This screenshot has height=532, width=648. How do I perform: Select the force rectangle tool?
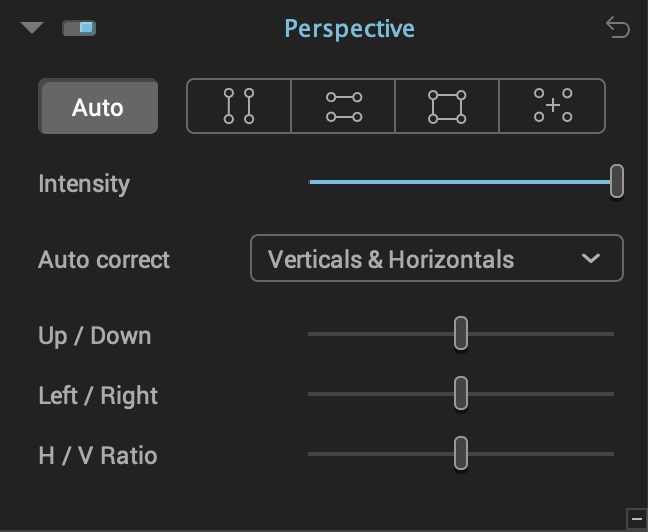(x=447, y=106)
